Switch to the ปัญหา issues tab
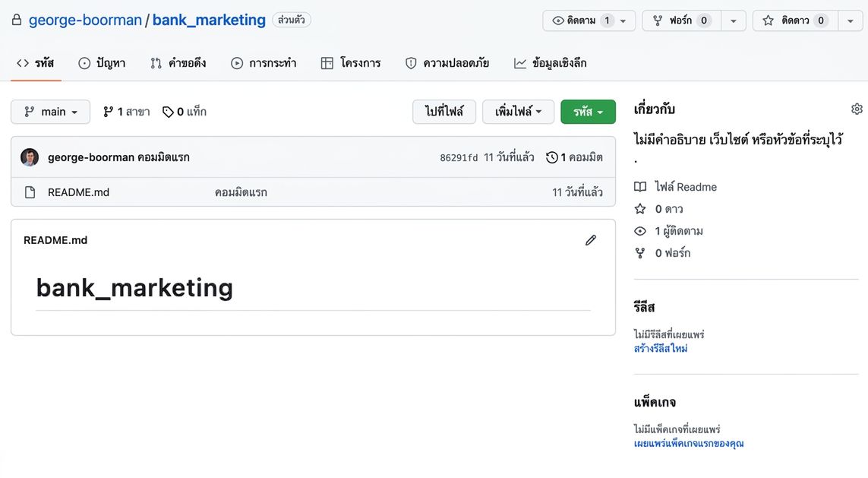The image size is (868, 478). 102,63
